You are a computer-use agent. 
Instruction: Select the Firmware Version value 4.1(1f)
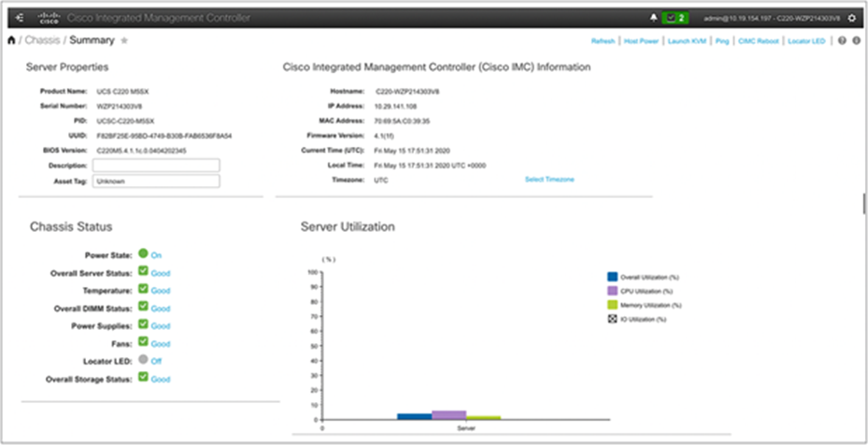[384, 136]
